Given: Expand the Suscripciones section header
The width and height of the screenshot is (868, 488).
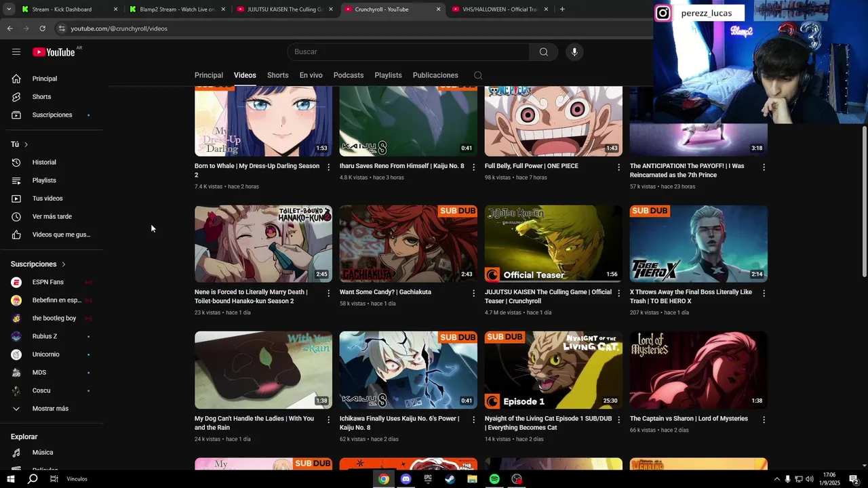Looking at the screenshot, I should [x=39, y=264].
